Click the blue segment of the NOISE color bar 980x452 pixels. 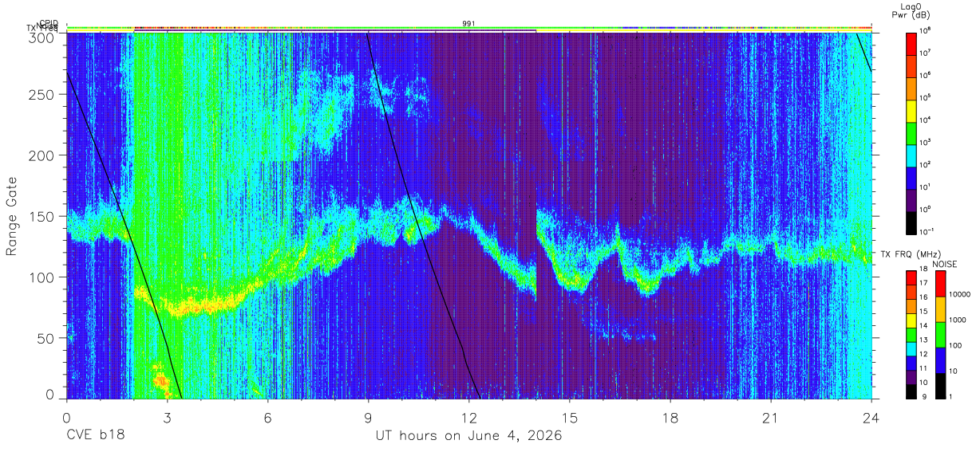pyautogui.click(x=941, y=360)
